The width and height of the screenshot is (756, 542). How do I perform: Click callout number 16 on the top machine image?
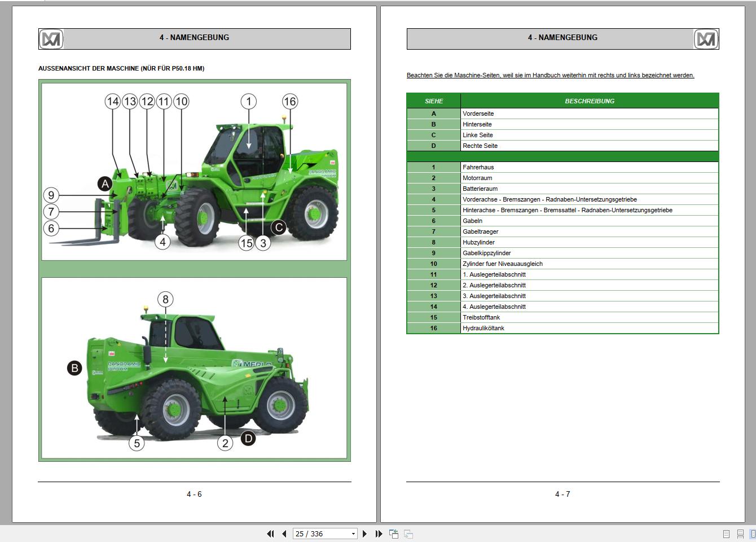pos(289,102)
